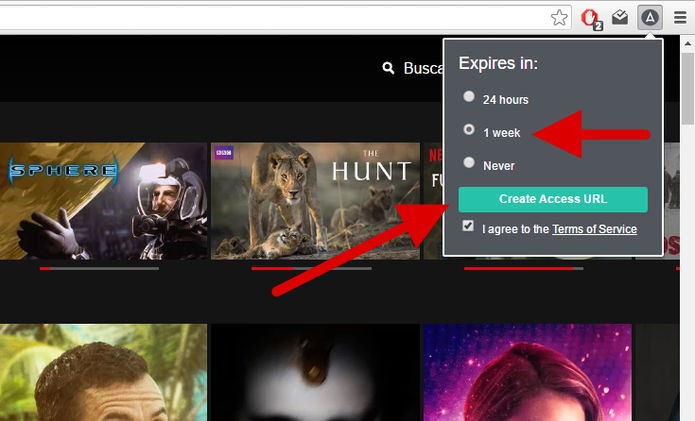Click the AccessURL extension icon

(650, 18)
